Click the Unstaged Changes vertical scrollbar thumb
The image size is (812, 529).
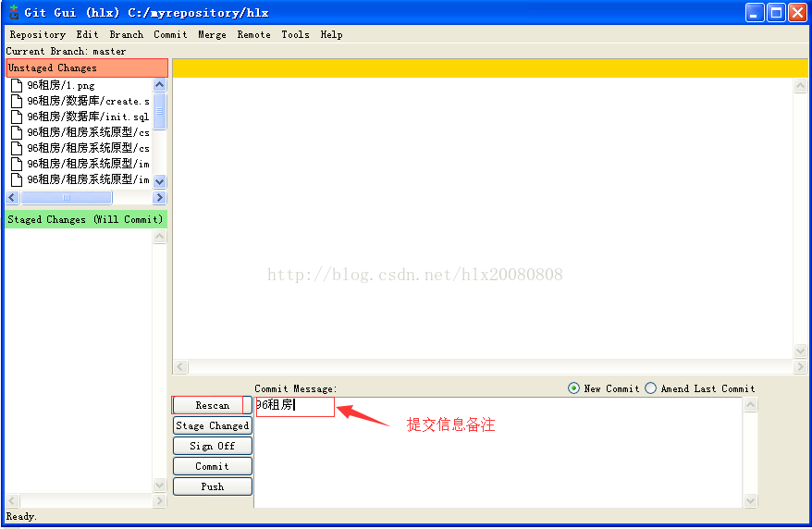(x=159, y=111)
